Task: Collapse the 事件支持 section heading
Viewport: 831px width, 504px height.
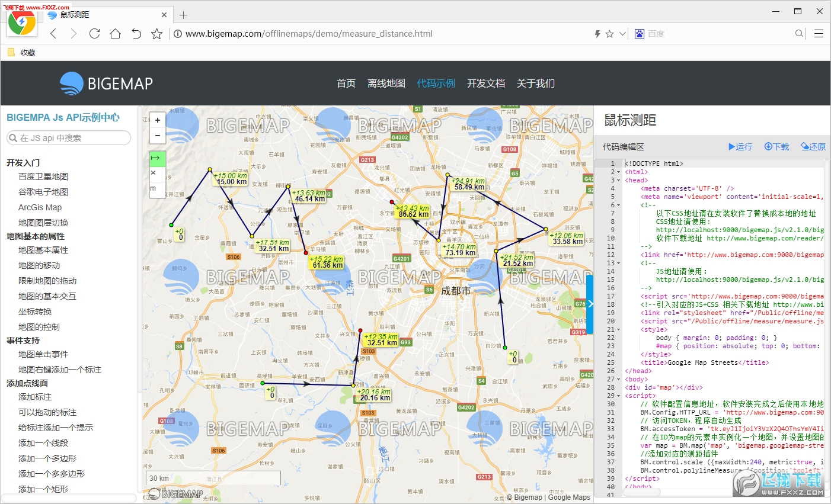Action: coord(23,341)
